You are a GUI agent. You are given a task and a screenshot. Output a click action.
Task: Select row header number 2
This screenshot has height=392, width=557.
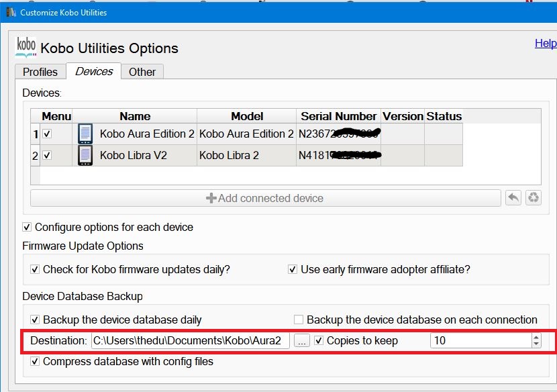36,155
